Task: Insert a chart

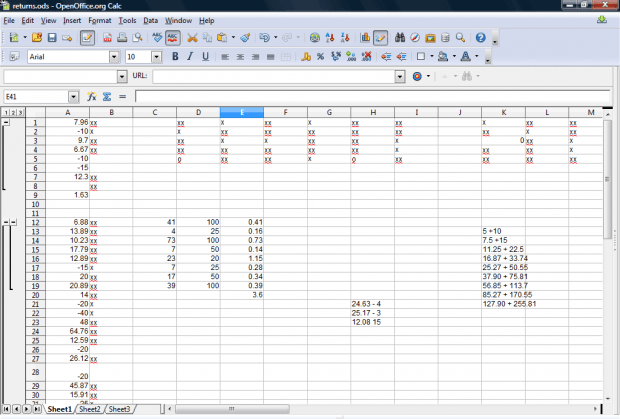Action: 365,38
